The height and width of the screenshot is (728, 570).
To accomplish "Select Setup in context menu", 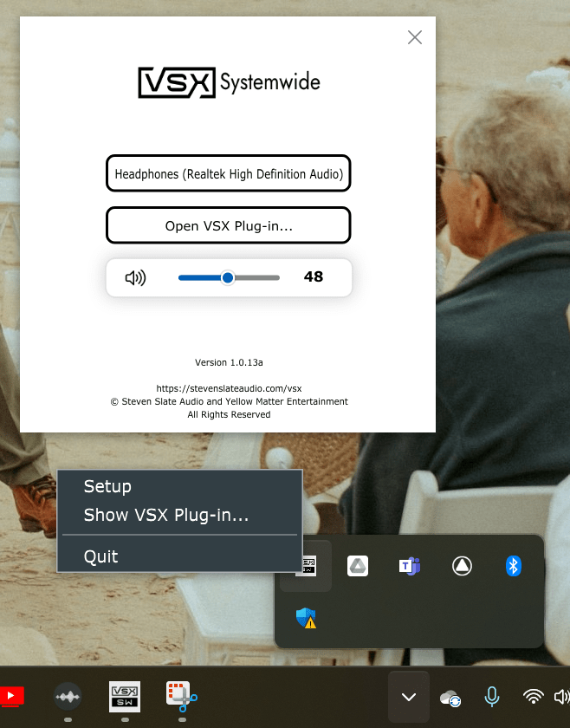I will coord(107,486).
